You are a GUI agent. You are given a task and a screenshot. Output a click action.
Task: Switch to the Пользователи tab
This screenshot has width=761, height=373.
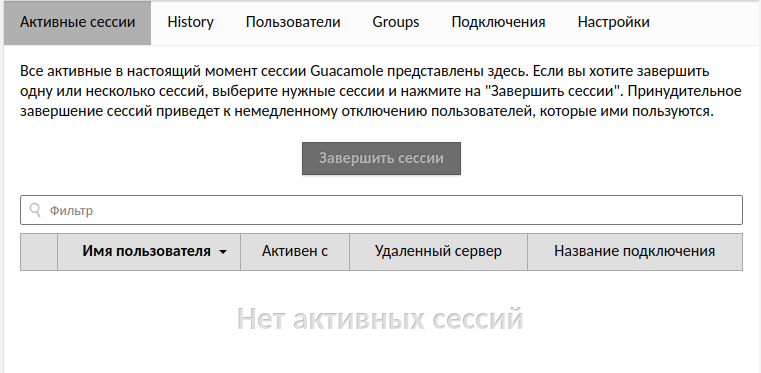tap(293, 22)
